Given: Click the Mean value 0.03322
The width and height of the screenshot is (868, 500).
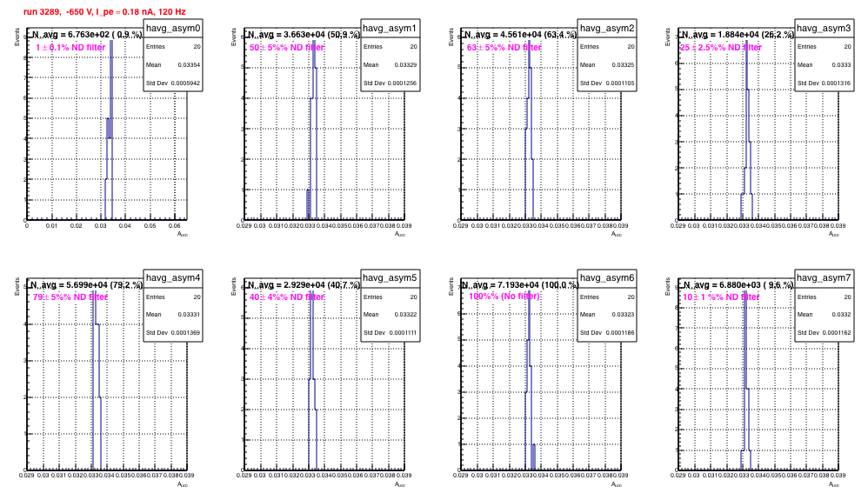Looking at the screenshot, I should pos(406,315).
